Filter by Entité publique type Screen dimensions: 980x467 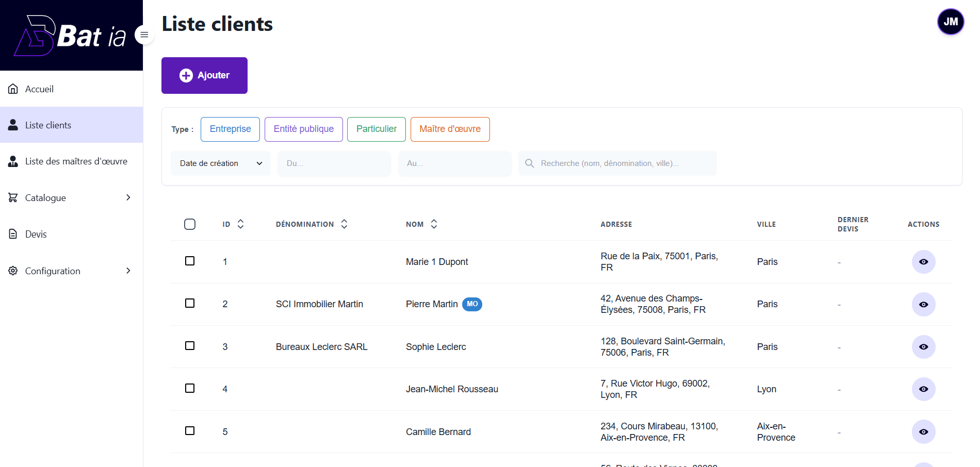[x=303, y=129]
